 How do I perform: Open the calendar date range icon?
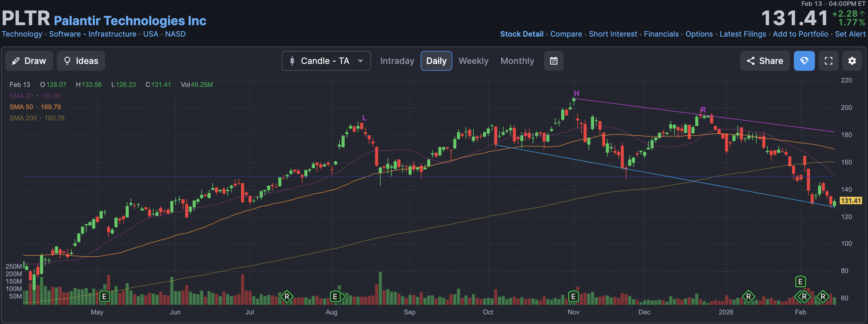[554, 61]
